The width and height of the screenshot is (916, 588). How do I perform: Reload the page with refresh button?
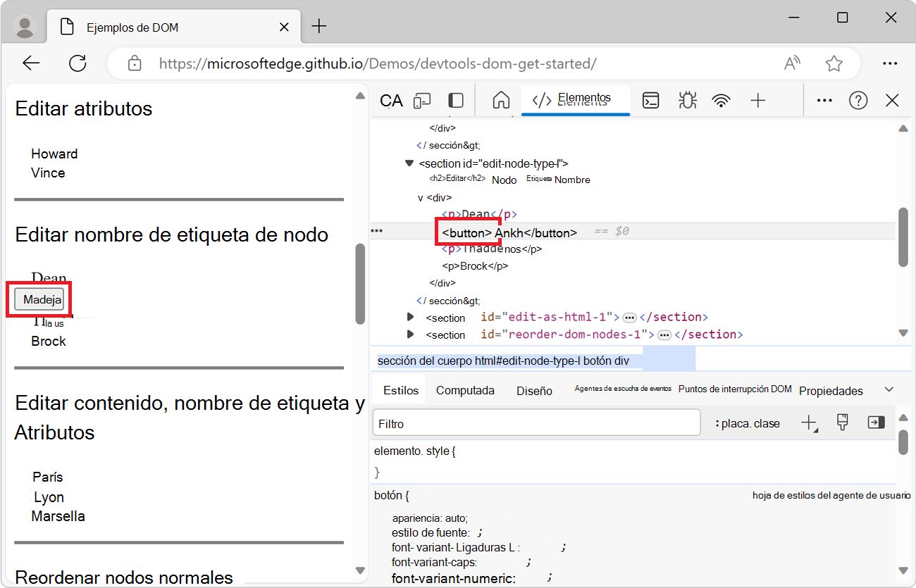pyautogui.click(x=78, y=63)
